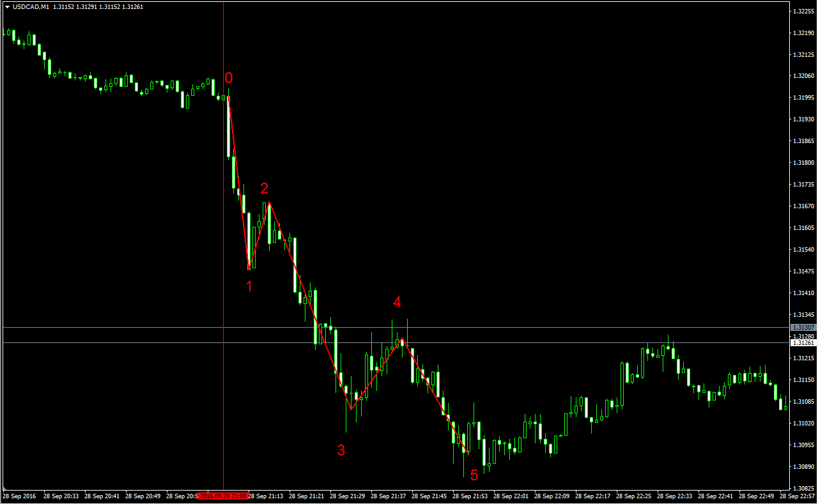
Task: Click time axis label 28 Sep 21:53
Action: [470, 496]
